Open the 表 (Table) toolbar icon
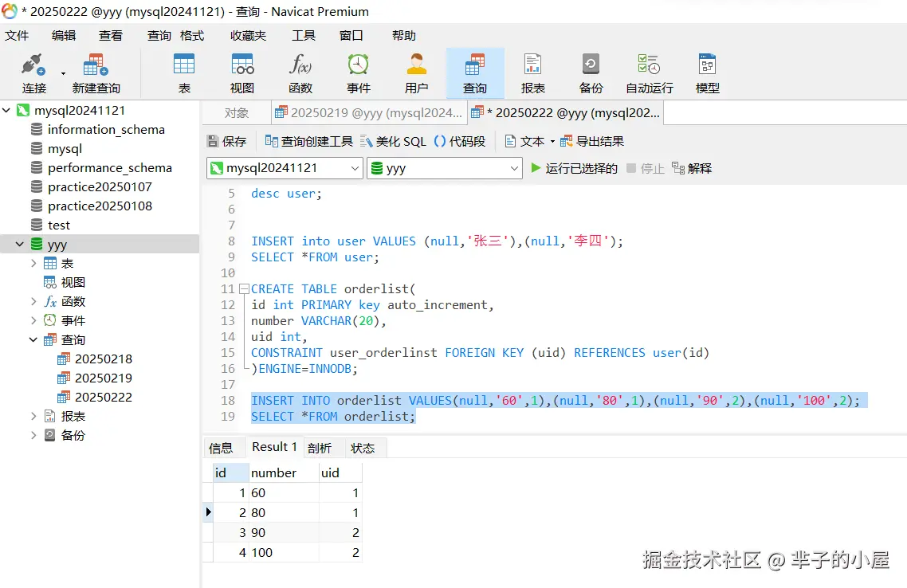The width and height of the screenshot is (907, 588). tap(184, 73)
